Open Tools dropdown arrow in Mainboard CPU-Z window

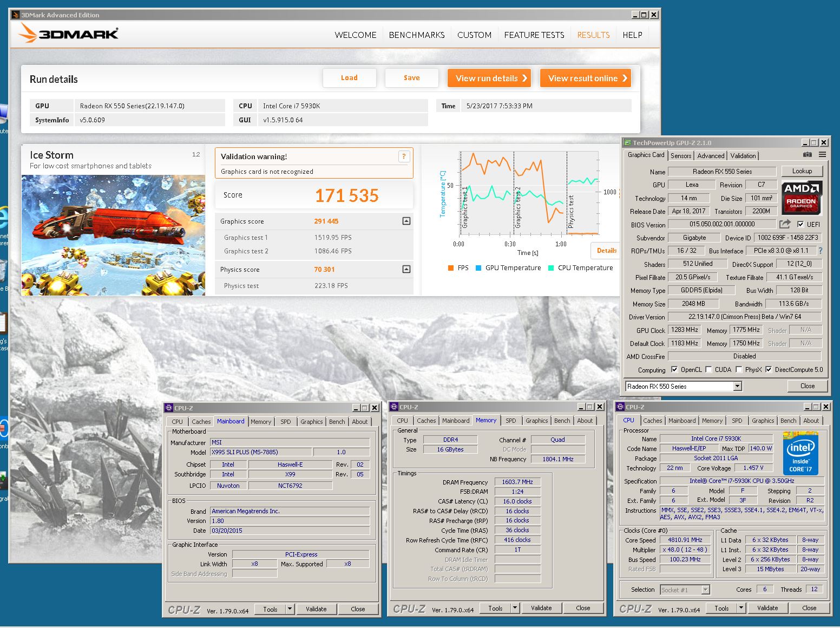[290, 609]
